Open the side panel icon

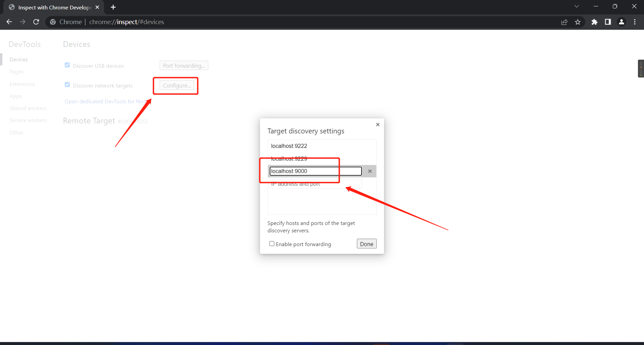click(608, 22)
